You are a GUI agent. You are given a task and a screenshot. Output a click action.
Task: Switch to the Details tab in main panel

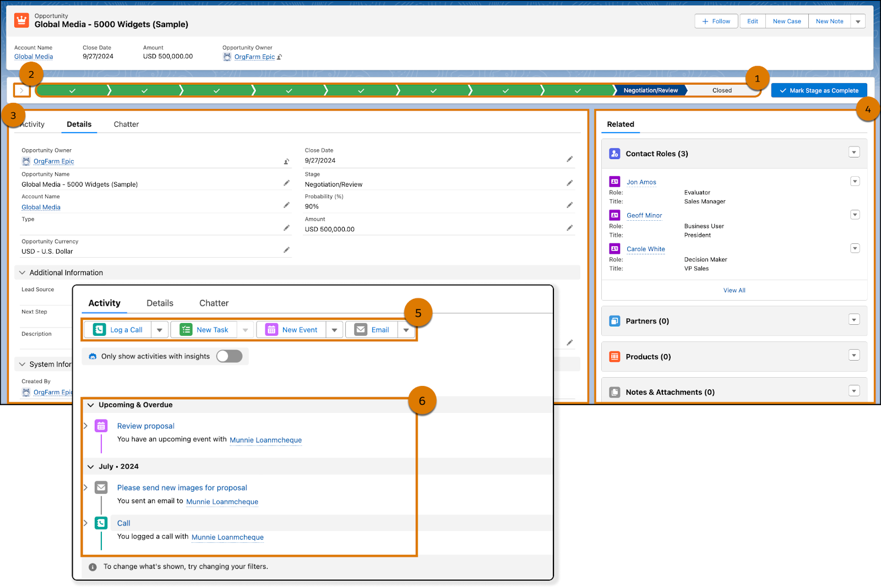point(79,124)
